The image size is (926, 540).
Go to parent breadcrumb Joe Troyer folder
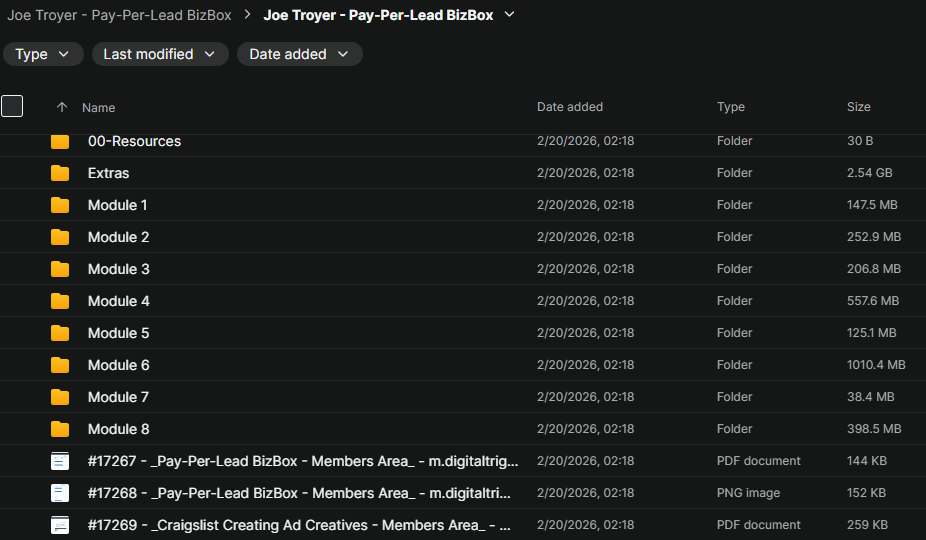click(x=119, y=15)
